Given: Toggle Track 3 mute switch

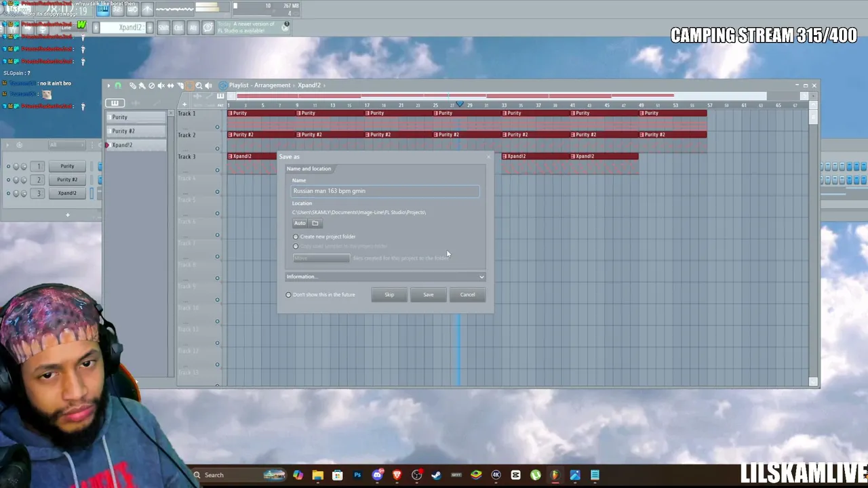Looking at the screenshot, I should click(x=218, y=170).
